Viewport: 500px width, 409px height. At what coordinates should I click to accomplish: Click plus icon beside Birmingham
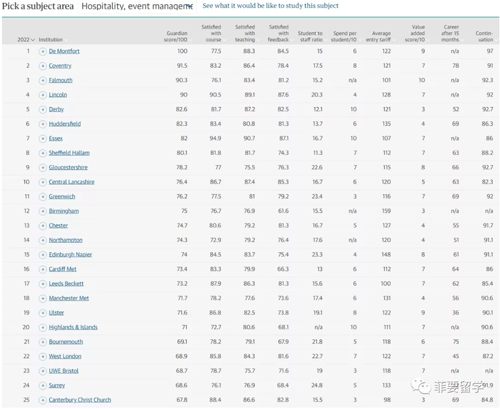coord(42,211)
